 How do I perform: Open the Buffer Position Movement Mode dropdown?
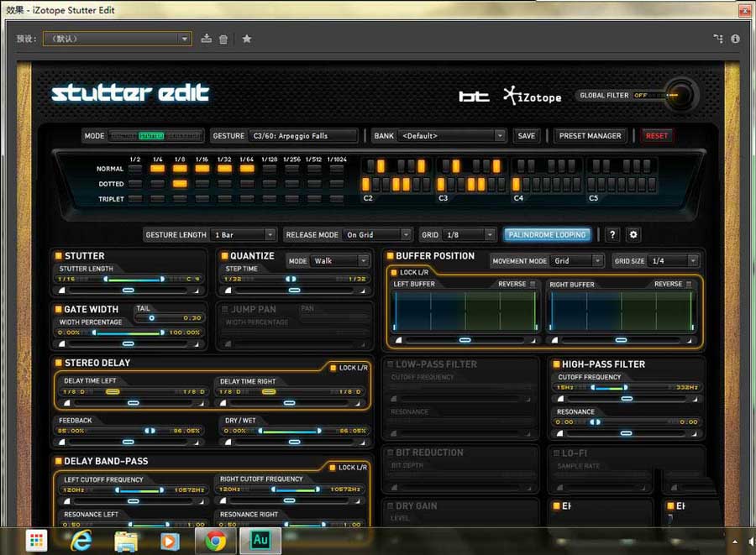pyautogui.click(x=577, y=261)
